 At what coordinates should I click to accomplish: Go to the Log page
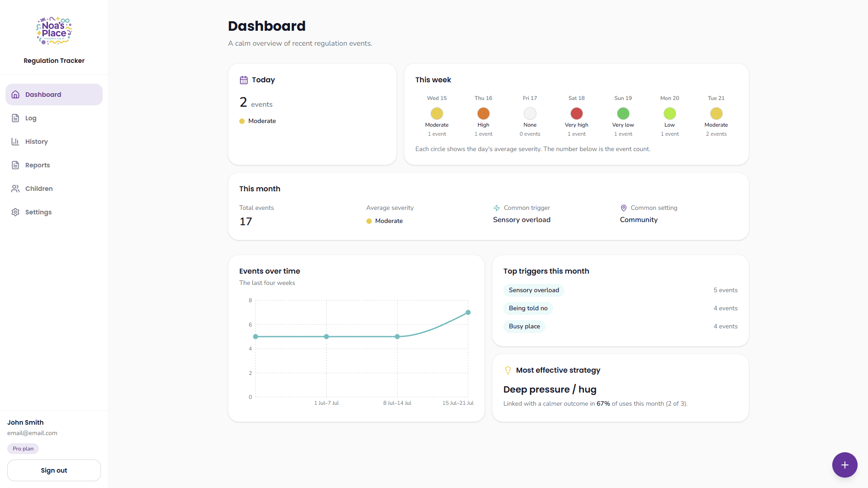click(x=54, y=118)
